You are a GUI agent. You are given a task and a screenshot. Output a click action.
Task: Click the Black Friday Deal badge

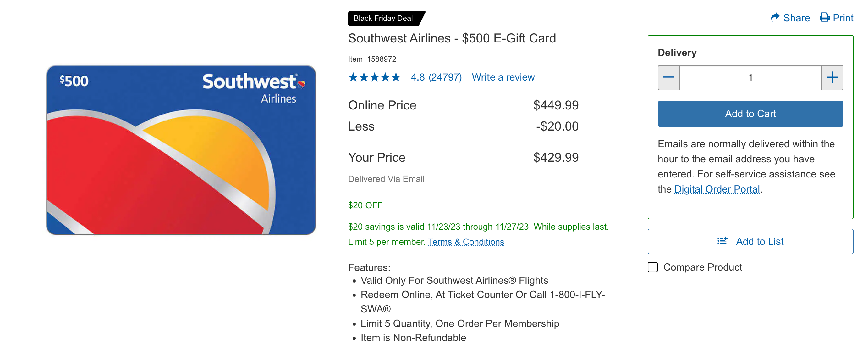[x=383, y=18]
